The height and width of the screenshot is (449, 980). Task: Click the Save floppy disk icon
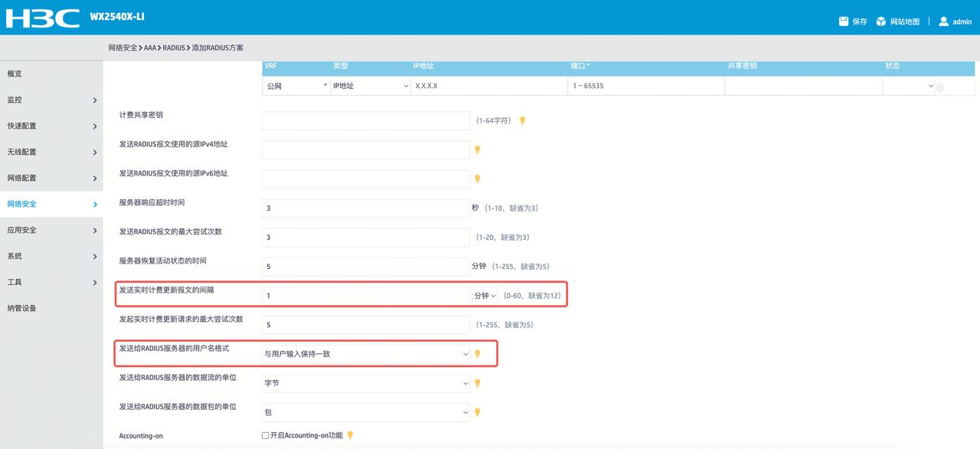pos(844,21)
